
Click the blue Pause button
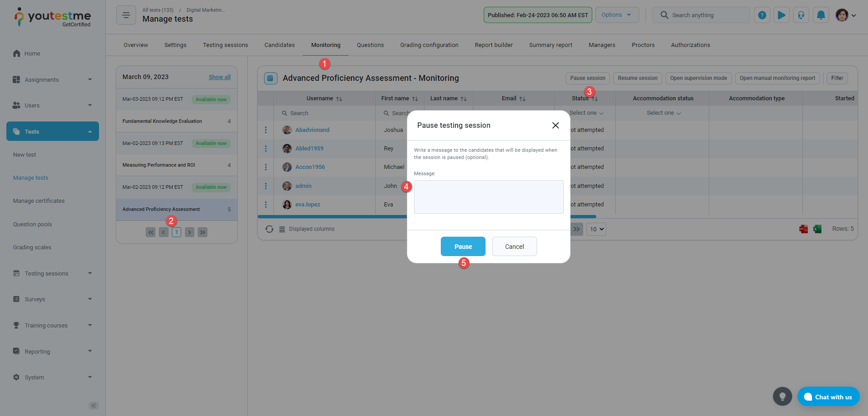[x=463, y=247]
